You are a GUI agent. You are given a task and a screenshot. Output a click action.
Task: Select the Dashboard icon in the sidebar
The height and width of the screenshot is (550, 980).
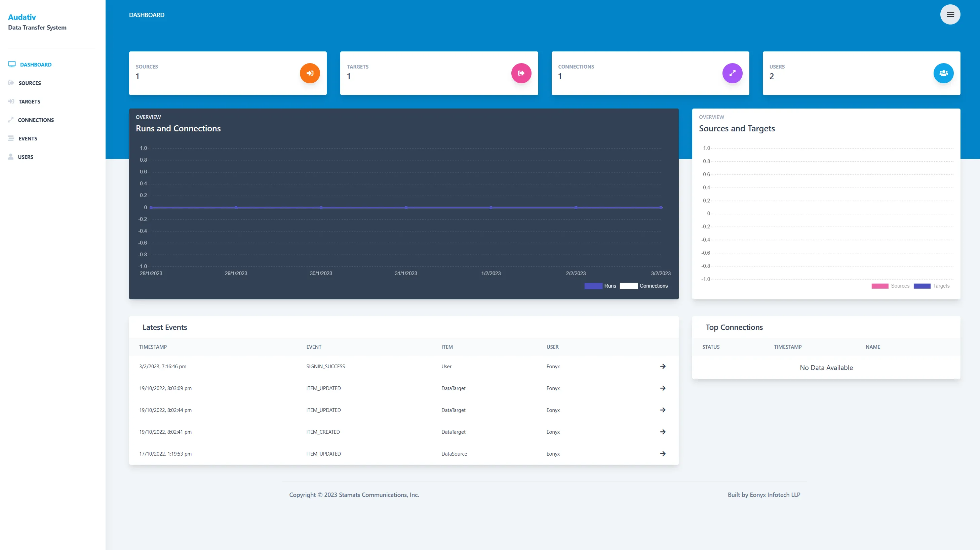(x=11, y=64)
